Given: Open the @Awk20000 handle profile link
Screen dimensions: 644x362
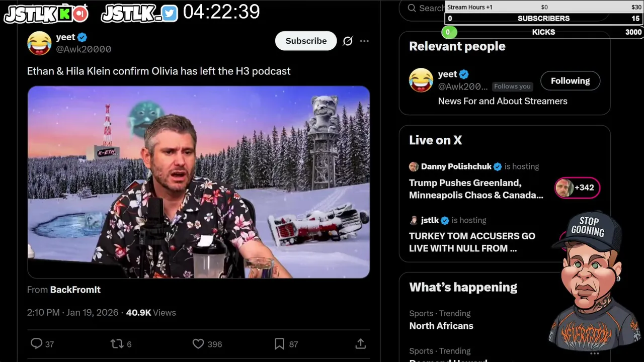Looking at the screenshot, I should [x=84, y=49].
